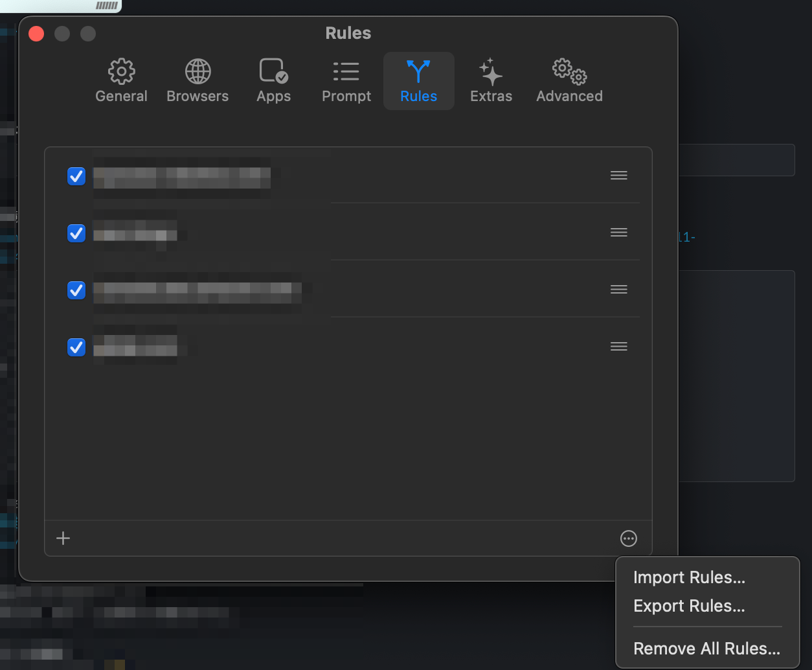
Task: Click the plus icon to add rule
Action: pyautogui.click(x=63, y=538)
